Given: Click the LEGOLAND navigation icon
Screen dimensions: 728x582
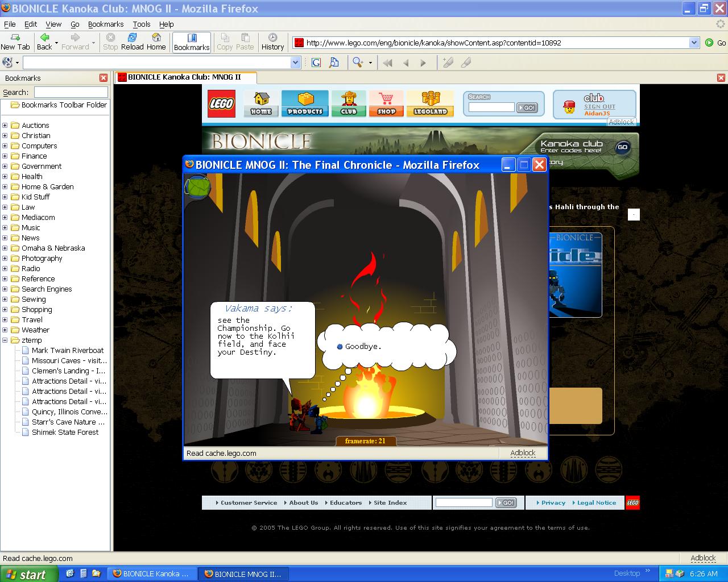Looking at the screenshot, I should (430, 103).
